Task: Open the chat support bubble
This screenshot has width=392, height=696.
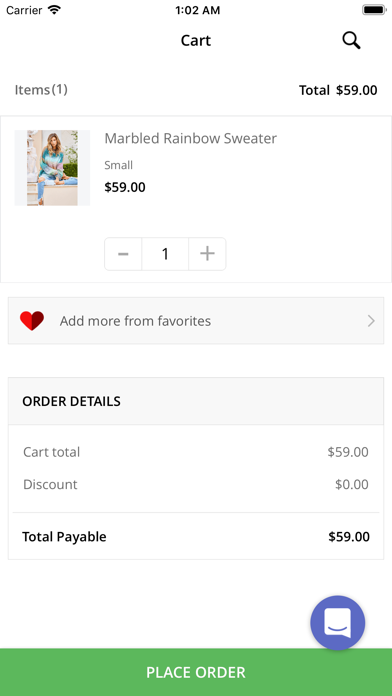Action: (337, 623)
